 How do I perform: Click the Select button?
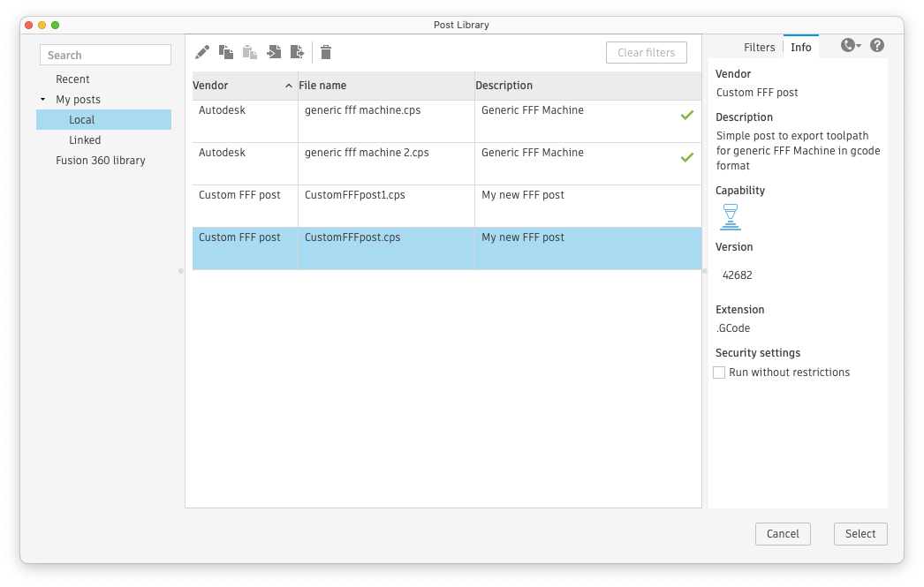860,533
